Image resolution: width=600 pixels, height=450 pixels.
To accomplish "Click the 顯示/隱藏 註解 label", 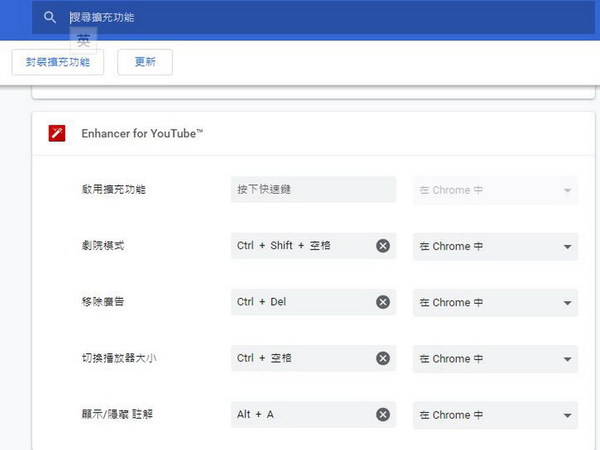I will tap(117, 414).
